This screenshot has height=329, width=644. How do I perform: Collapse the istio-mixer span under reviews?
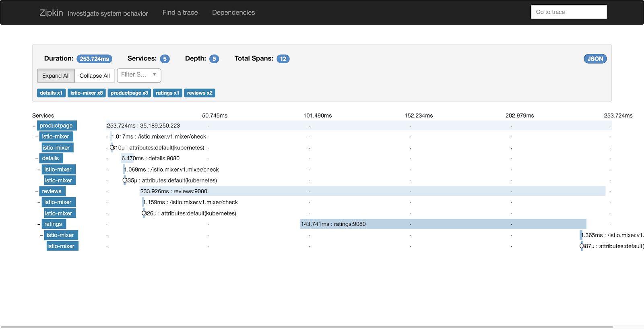pos(39,203)
